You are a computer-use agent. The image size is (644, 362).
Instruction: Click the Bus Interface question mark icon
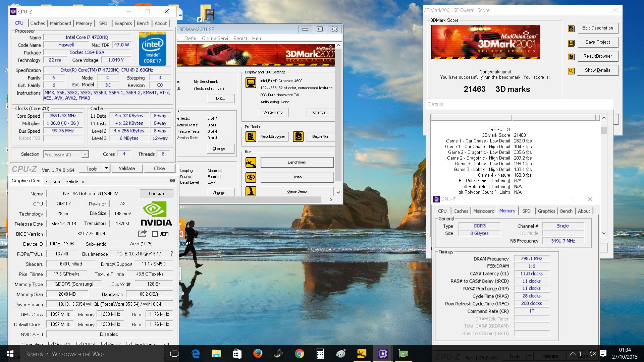[172, 254]
